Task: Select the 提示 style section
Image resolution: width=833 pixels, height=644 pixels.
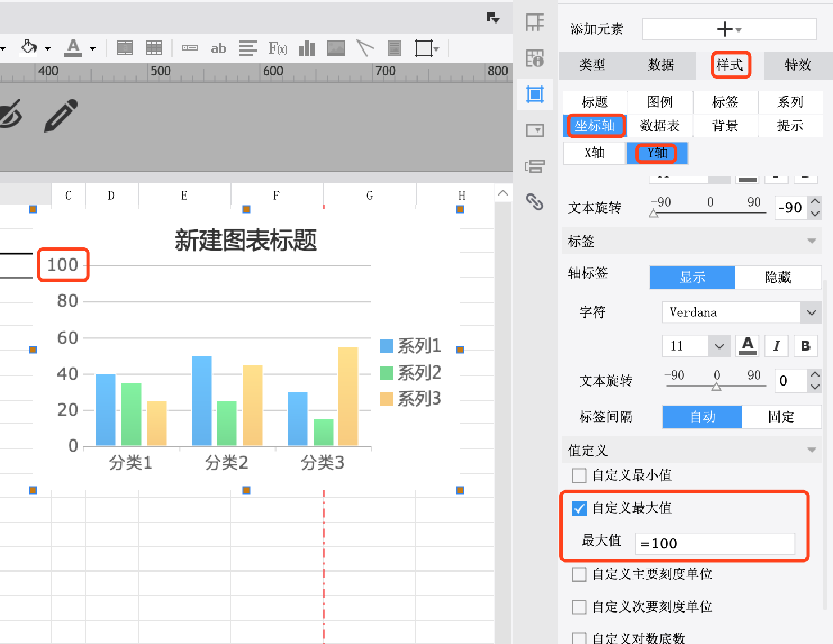Action: pos(790,125)
